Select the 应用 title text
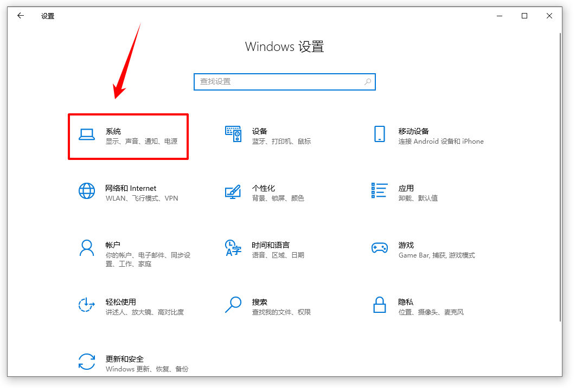 click(x=406, y=188)
